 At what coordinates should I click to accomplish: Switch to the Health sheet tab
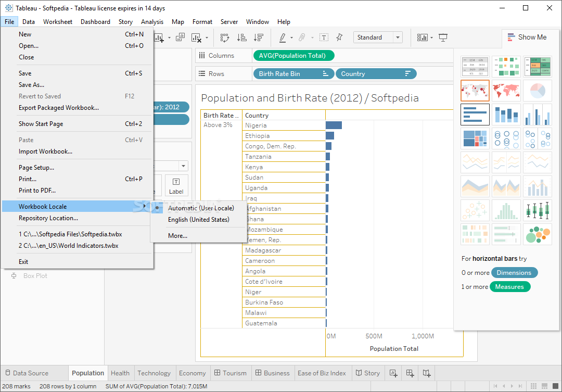click(120, 373)
